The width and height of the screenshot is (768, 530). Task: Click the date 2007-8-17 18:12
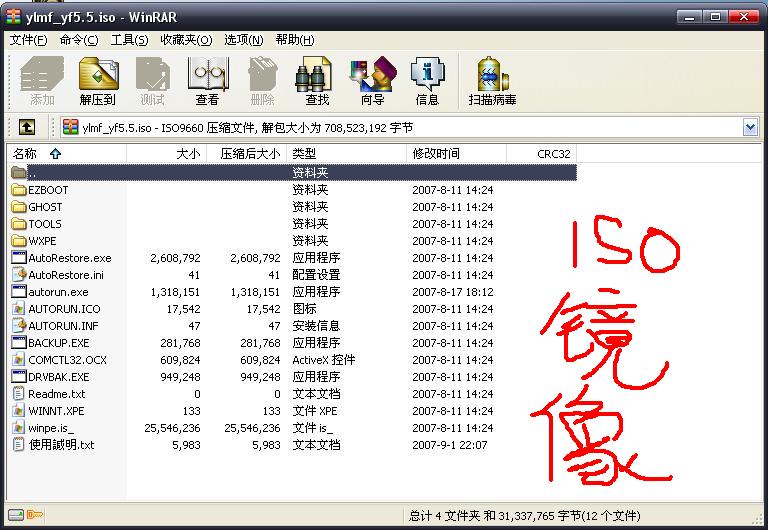click(x=453, y=292)
